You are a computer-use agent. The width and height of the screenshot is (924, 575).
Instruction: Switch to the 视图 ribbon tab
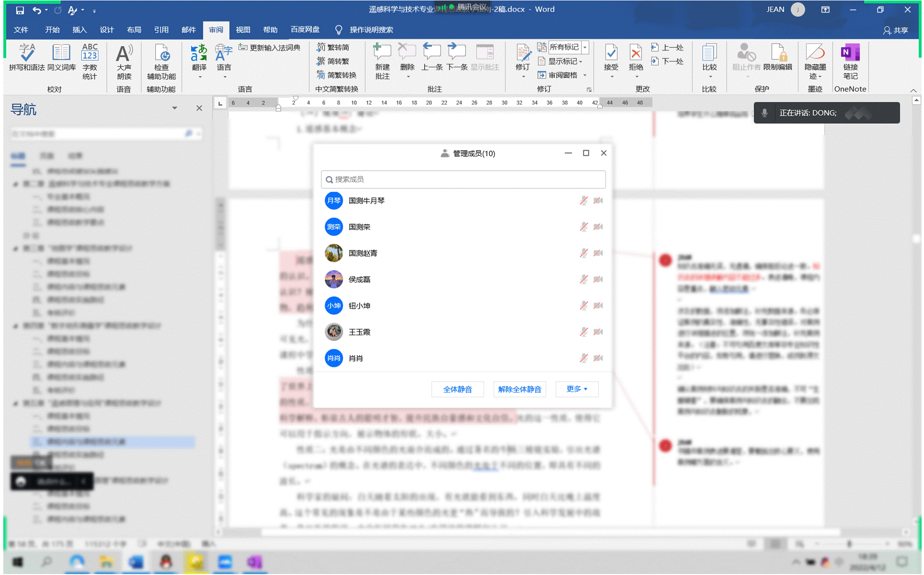243,30
